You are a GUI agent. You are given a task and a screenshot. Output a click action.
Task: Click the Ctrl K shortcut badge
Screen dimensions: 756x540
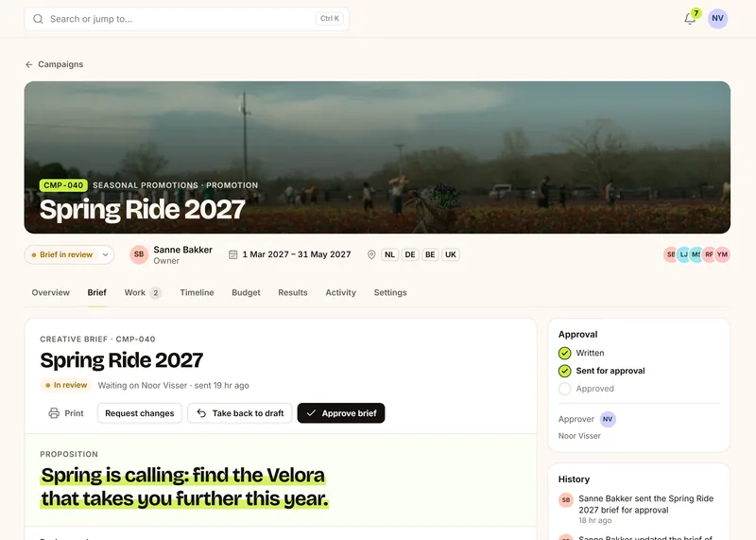click(x=330, y=18)
